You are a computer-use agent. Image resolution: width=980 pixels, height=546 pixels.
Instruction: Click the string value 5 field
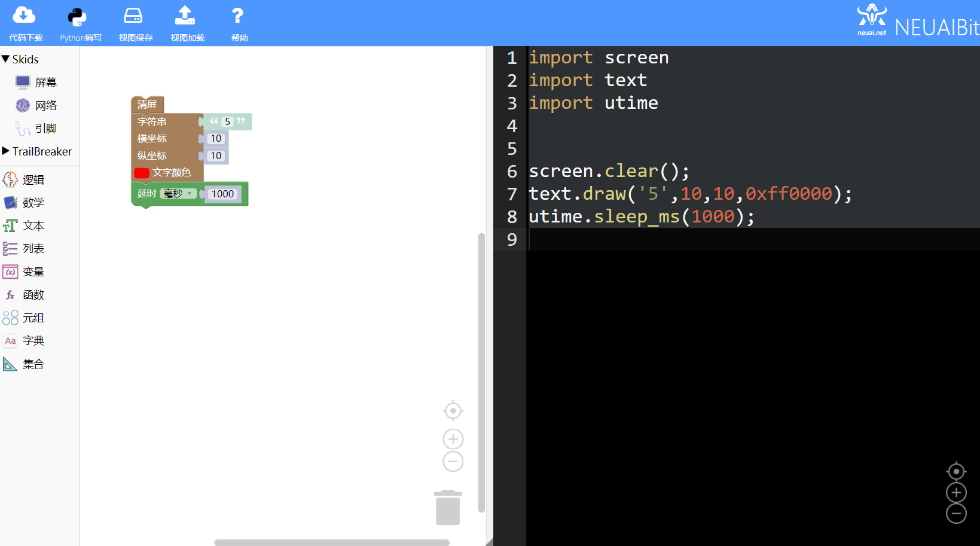click(227, 121)
